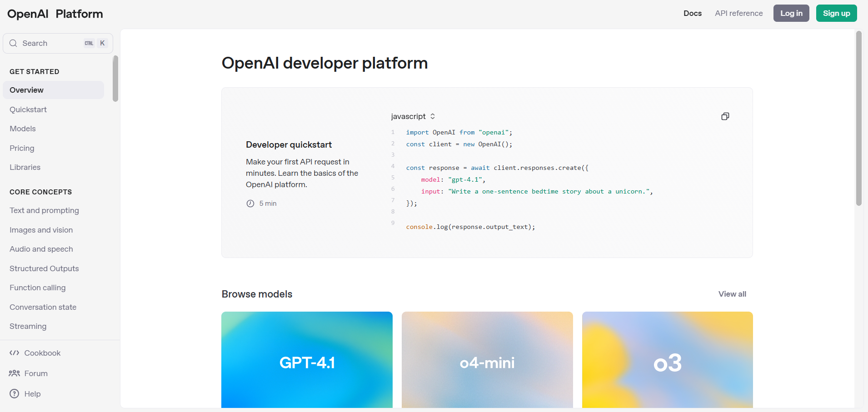
Task: Open the Forum link
Action: 29,373
